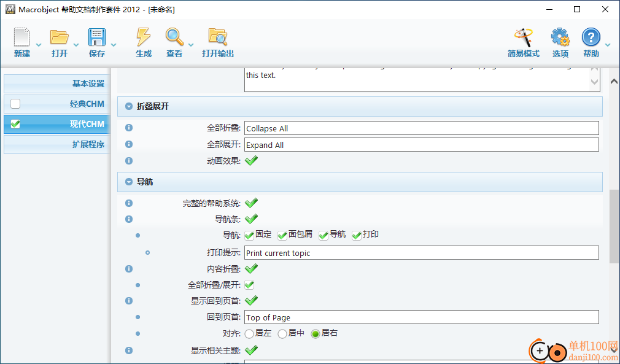
Task: Open dropdown arrow next to 新建
Action: tap(38, 45)
